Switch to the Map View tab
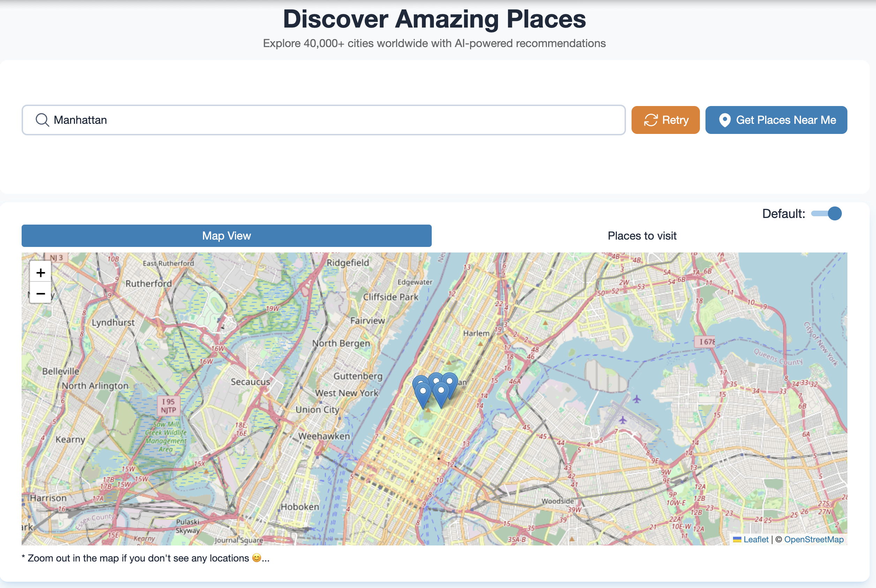This screenshot has height=588, width=876. tap(227, 236)
